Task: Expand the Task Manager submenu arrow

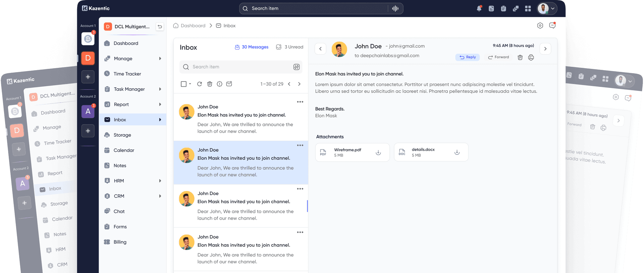Action: pos(160,89)
